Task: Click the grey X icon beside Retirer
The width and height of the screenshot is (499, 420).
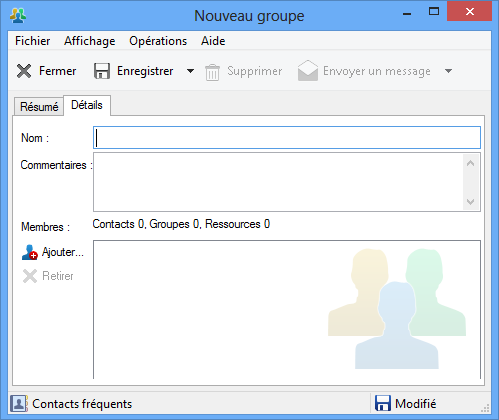Action: (30, 276)
